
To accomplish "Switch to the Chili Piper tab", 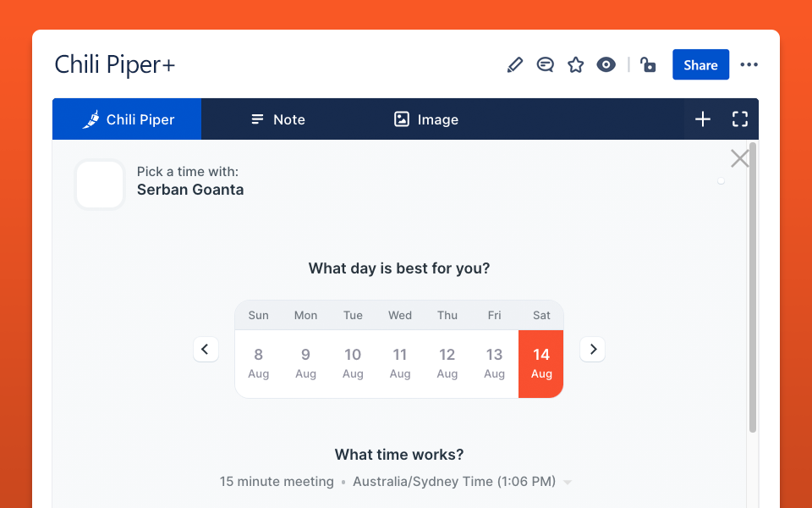I will point(127,119).
